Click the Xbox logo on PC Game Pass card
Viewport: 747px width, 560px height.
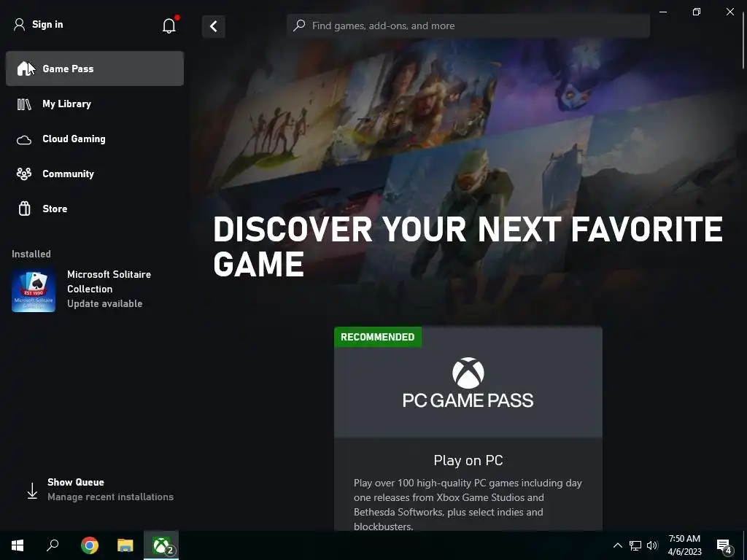(468, 373)
